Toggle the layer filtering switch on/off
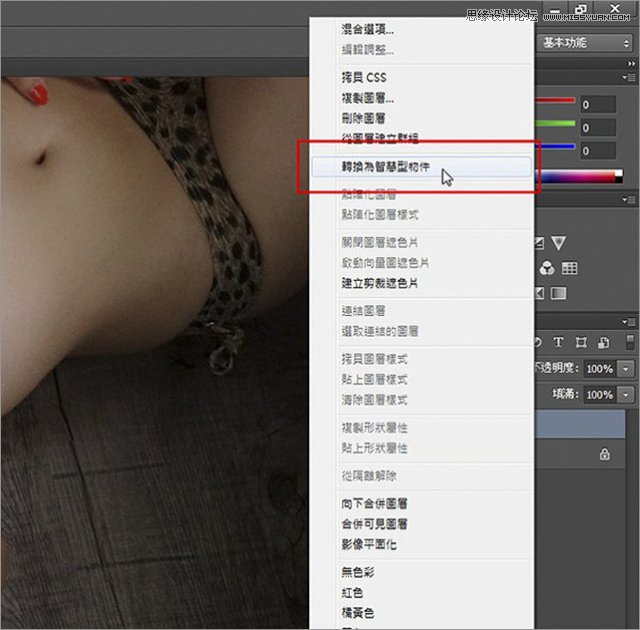Image resolution: width=640 pixels, height=630 pixels. point(630,342)
